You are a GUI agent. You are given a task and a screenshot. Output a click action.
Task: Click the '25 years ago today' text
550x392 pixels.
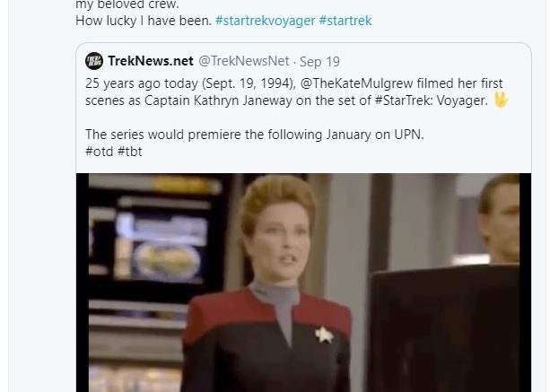click(142, 83)
